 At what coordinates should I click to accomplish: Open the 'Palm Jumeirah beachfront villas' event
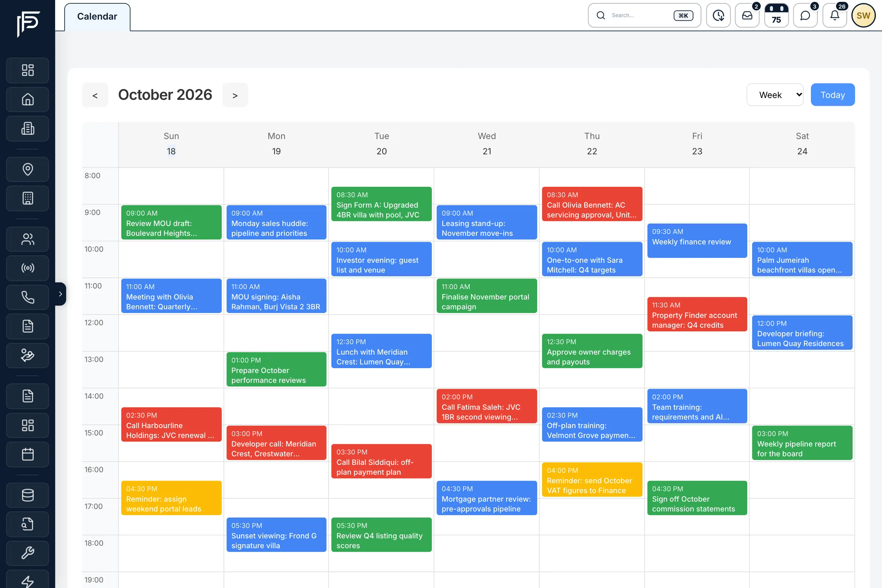(802, 259)
